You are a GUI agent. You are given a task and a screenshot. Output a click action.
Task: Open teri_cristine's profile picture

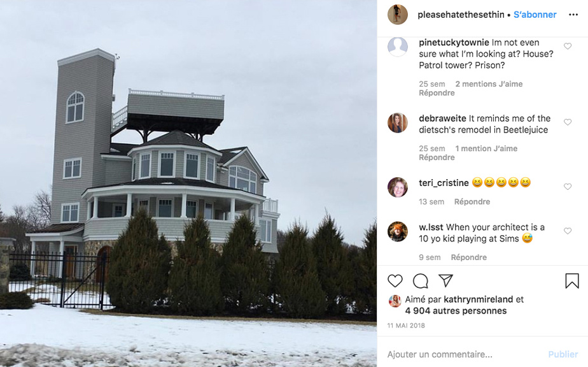pyautogui.click(x=398, y=187)
